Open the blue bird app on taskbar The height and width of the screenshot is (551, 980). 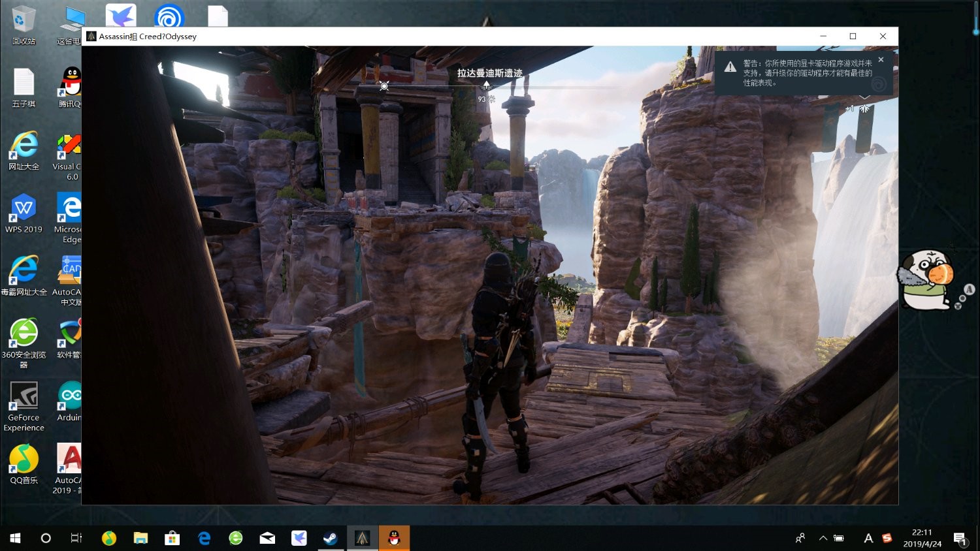(299, 538)
